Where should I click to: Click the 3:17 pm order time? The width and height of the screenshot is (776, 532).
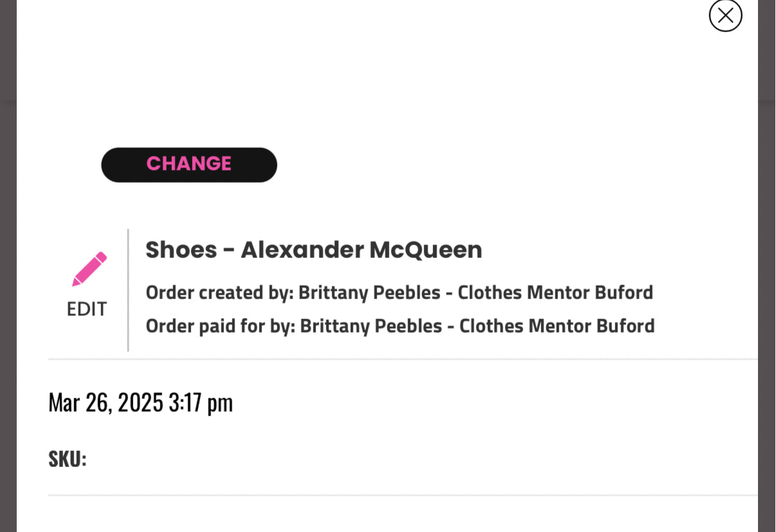tap(200, 402)
